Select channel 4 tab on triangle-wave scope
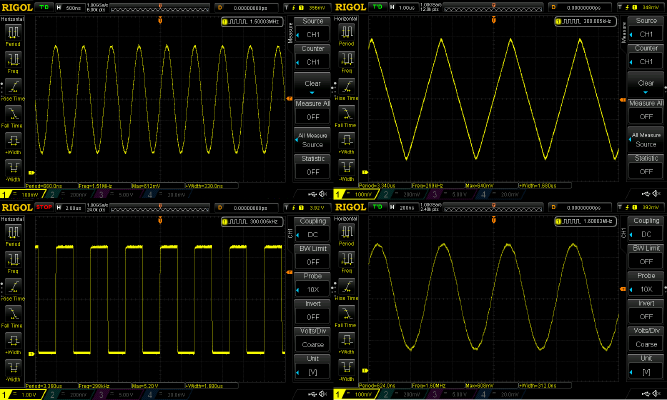Screen dimensions: 667x400 500,194
